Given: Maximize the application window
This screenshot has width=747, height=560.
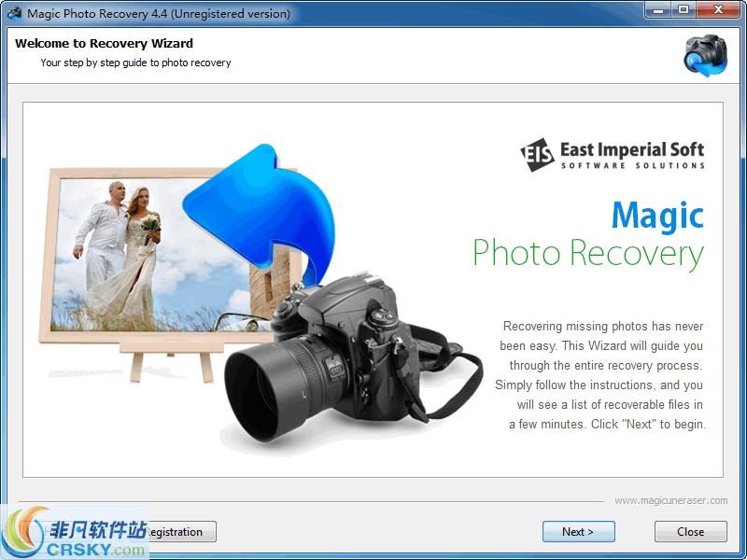Looking at the screenshot, I should [x=684, y=10].
